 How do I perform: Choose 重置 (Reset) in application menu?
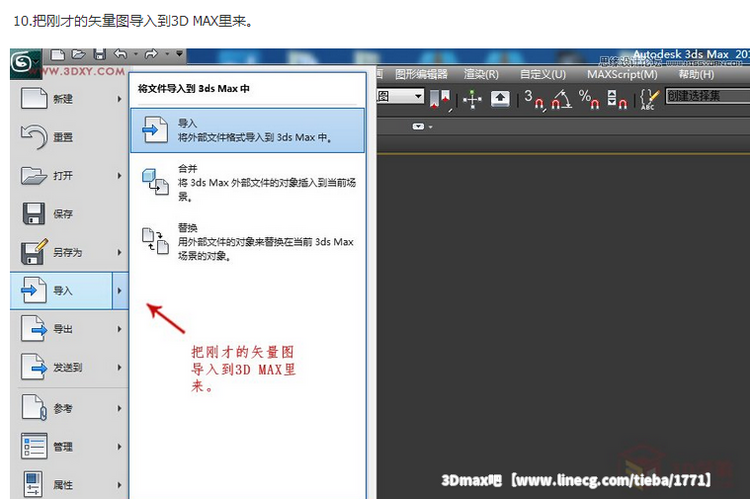point(69,137)
